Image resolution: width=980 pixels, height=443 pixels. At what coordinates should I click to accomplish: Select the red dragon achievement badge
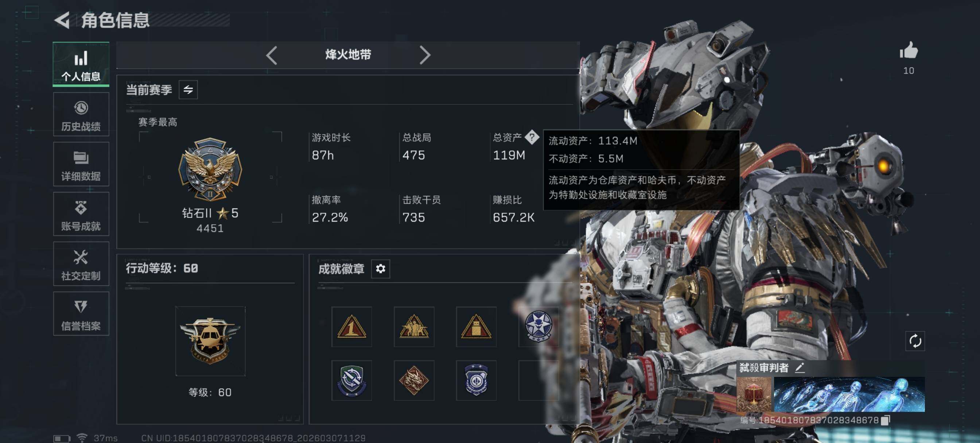[414, 380]
